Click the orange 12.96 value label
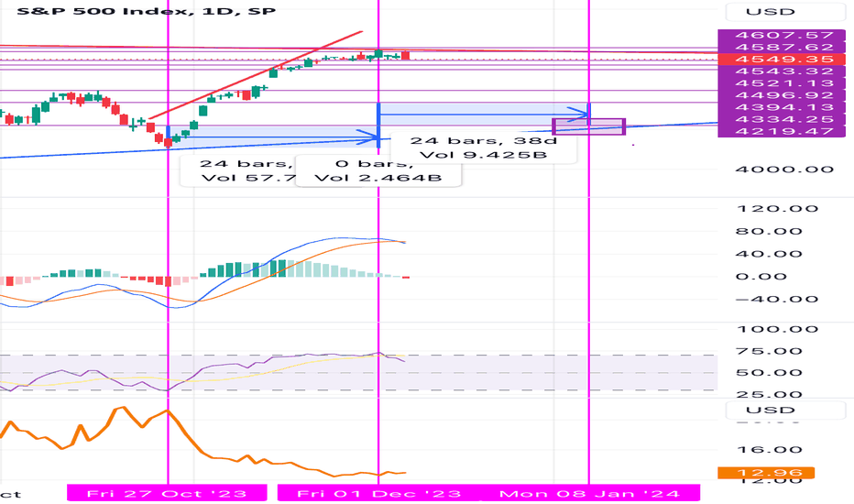The width and height of the screenshot is (854, 504). pos(766,473)
